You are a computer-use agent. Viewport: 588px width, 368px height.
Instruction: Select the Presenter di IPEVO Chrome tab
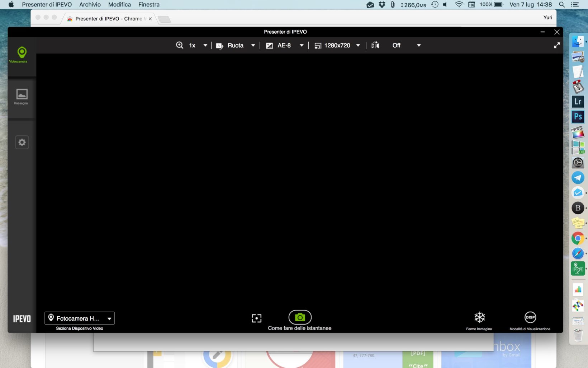(x=109, y=19)
